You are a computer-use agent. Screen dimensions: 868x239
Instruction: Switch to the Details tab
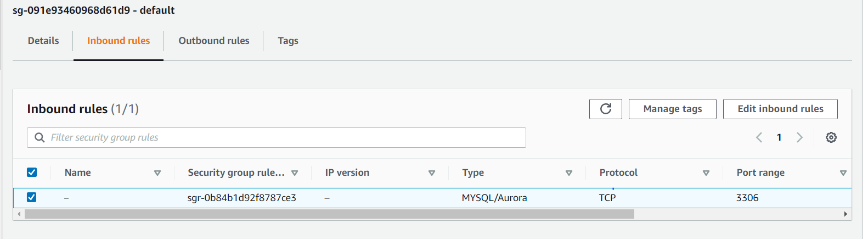43,41
